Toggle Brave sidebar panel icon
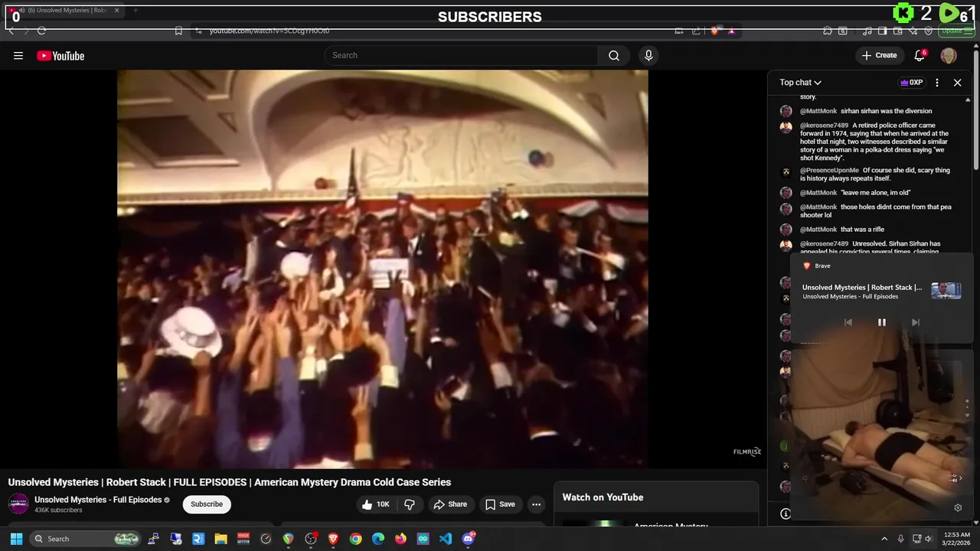Viewport: 980px width, 551px height. coord(882,31)
